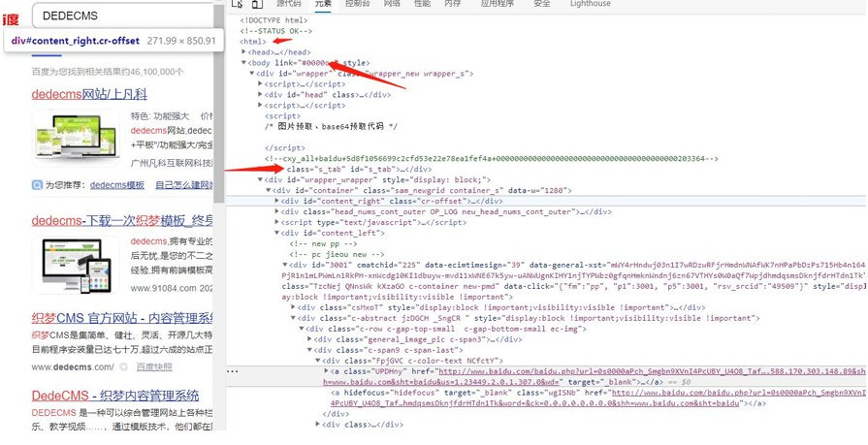This screenshot has height=445, width=868.
Task: Select the div class="s_tab" row
Action: tap(359, 170)
